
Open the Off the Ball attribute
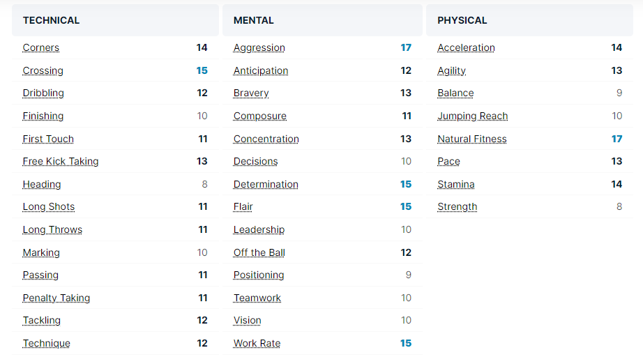click(259, 253)
